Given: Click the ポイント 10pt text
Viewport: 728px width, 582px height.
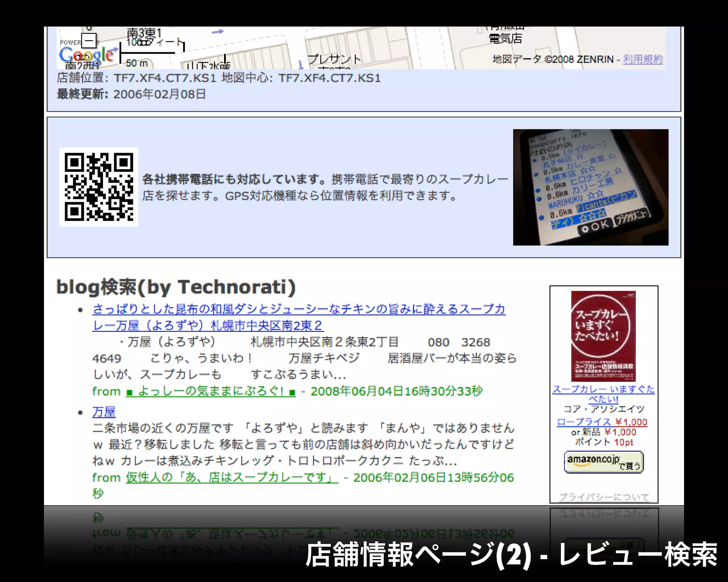Looking at the screenshot, I should 604,442.
